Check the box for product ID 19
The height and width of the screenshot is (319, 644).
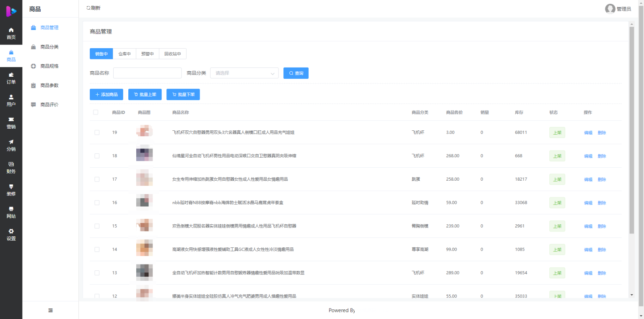tap(97, 132)
